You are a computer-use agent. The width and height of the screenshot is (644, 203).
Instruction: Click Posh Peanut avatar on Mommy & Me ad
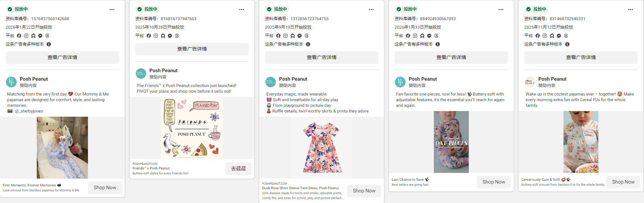pos(11,82)
